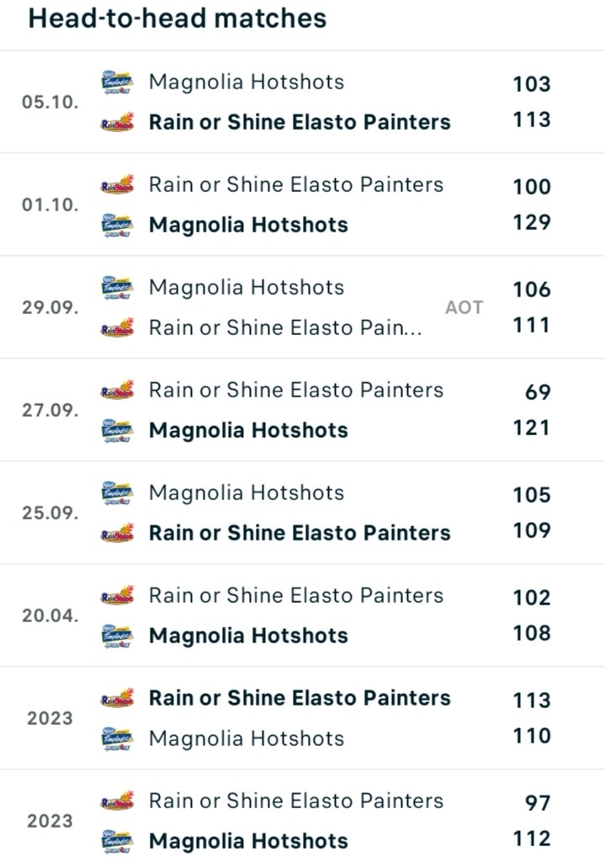Open Rain or Shine Elasto Painters scoring 109

[300, 533]
